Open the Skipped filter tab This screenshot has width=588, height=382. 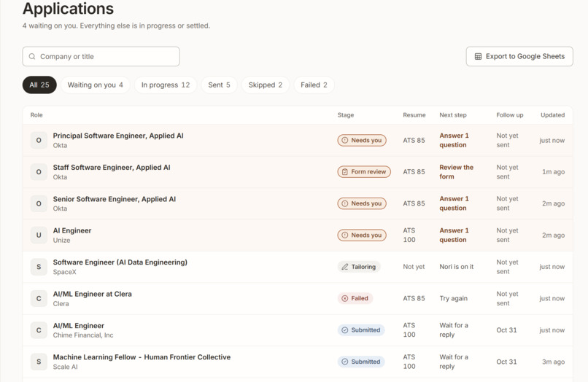(266, 85)
